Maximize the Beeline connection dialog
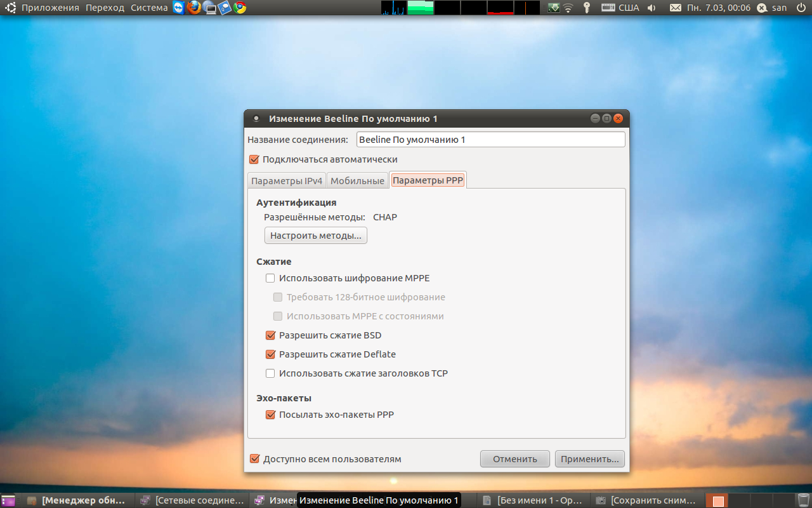812x508 pixels. pos(606,118)
